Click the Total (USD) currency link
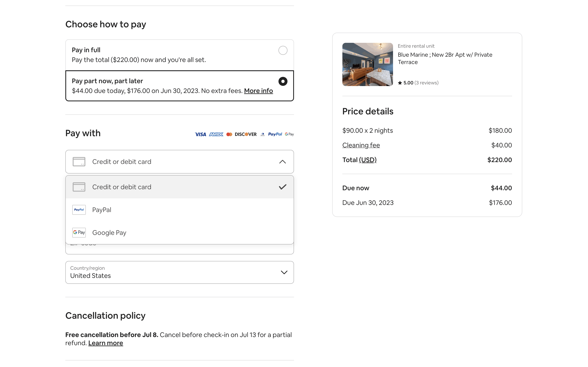The width and height of the screenshot is (588, 367). point(368,160)
